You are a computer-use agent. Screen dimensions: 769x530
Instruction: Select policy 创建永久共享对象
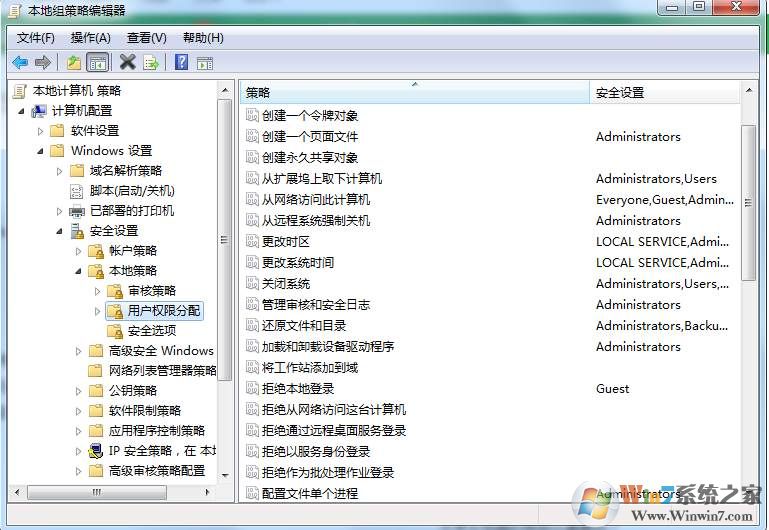click(310, 158)
